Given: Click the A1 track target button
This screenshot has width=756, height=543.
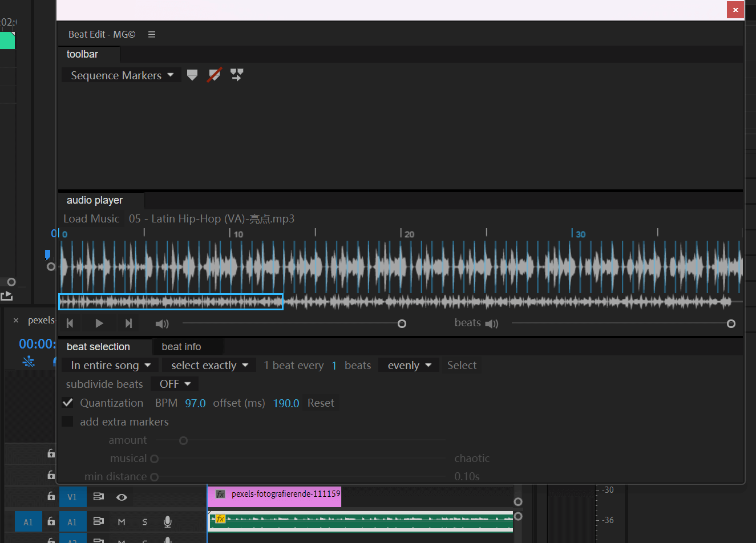Looking at the screenshot, I should 72,522.
